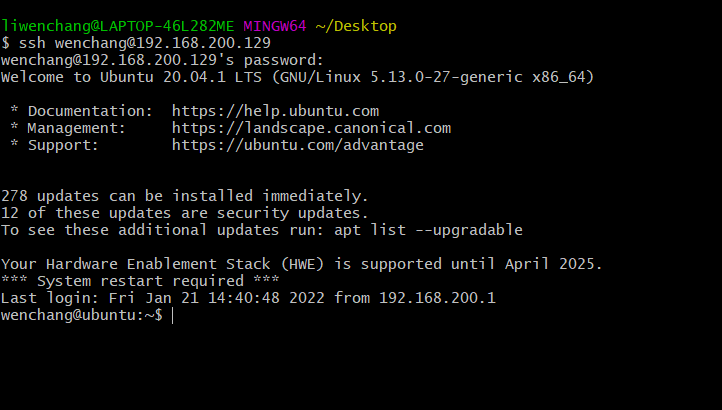Click the magenta MINGW64 label
The image size is (722, 410).
(x=275, y=26)
